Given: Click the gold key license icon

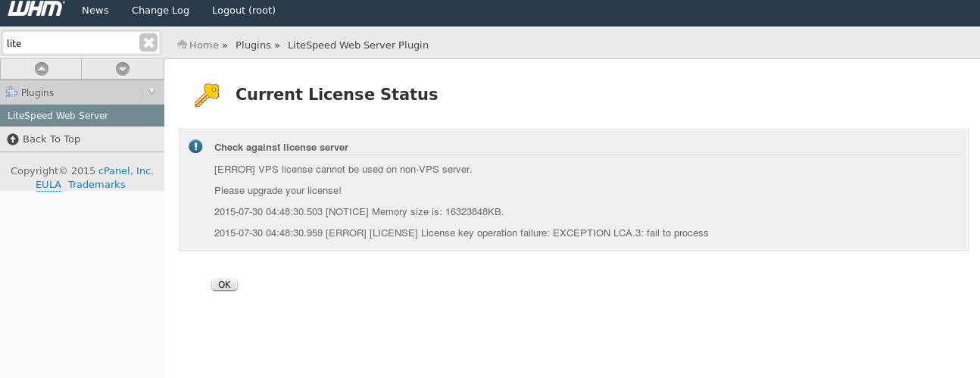Looking at the screenshot, I should pos(207,95).
